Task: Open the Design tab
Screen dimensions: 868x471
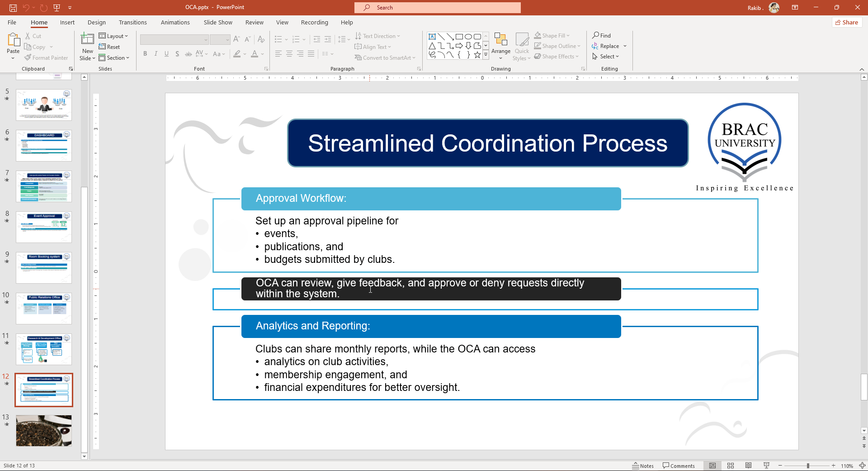Action: point(96,22)
